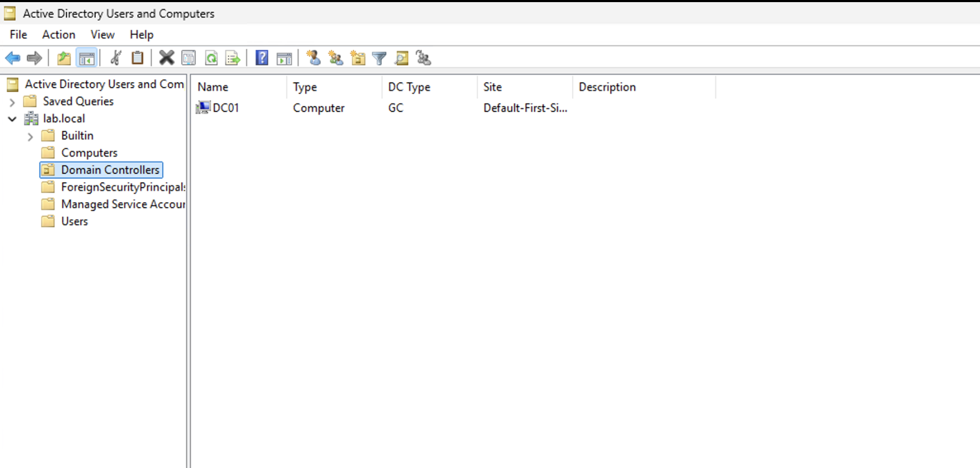980x468 pixels.
Task: Select the Users container in tree
Action: [x=75, y=221]
